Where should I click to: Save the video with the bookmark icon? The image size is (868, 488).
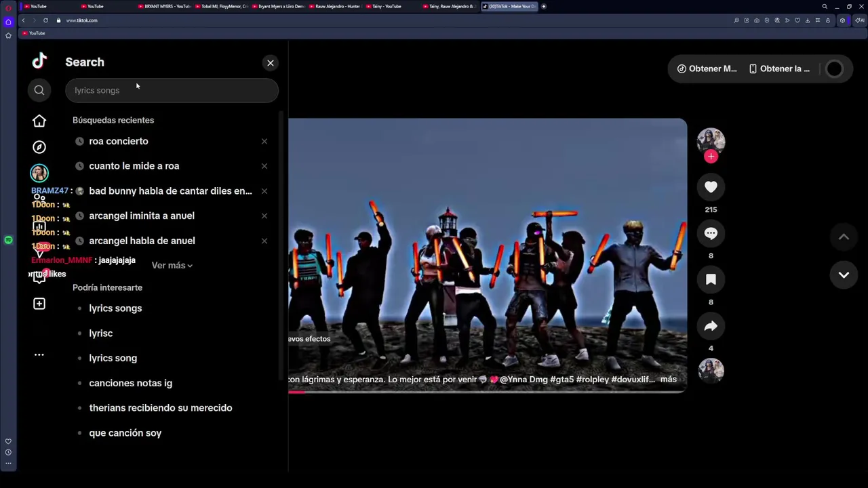711,279
